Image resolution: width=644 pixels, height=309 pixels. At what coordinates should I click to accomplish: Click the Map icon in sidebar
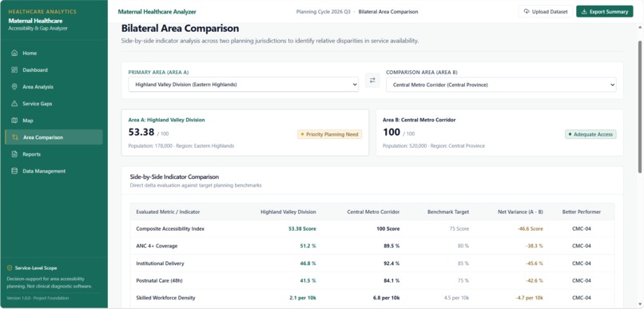click(x=15, y=121)
